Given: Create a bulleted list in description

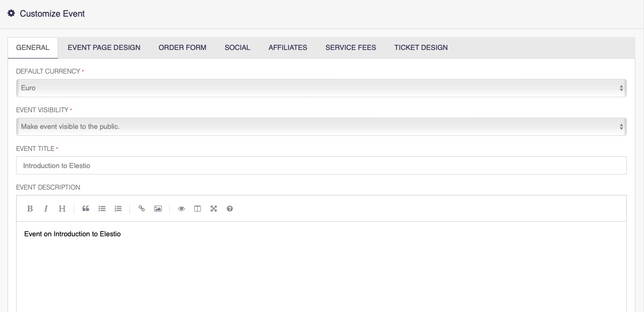Looking at the screenshot, I should (x=102, y=209).
